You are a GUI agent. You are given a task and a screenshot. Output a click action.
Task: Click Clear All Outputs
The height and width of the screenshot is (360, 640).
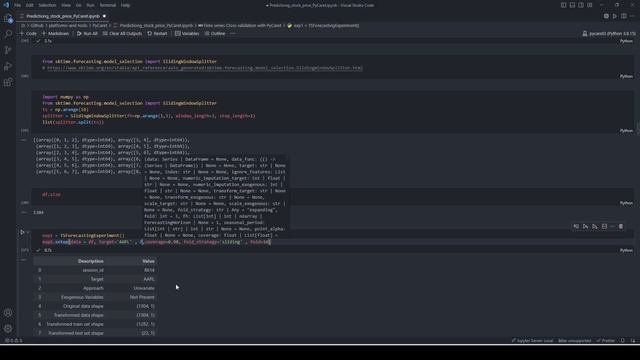(x=122, y=33)
